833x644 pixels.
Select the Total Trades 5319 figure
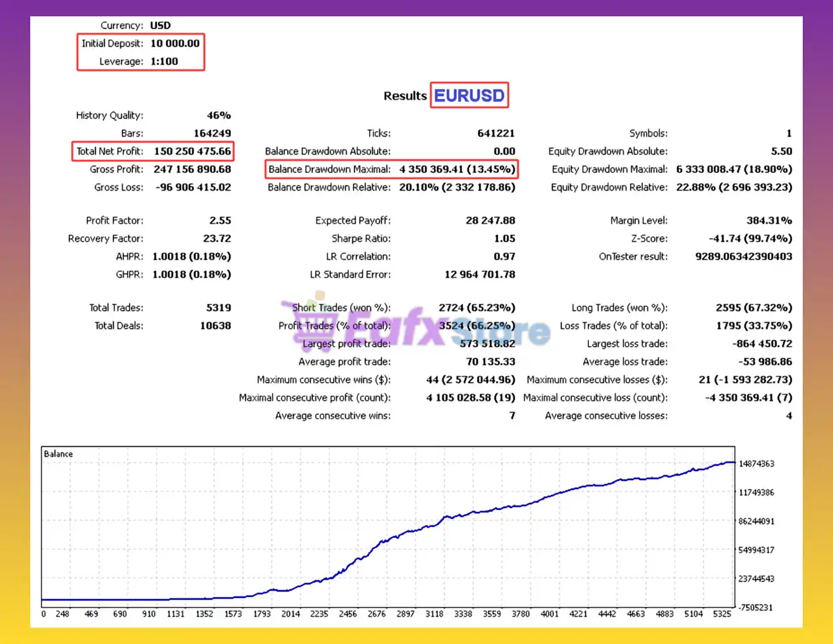click(x=218, y=308)
